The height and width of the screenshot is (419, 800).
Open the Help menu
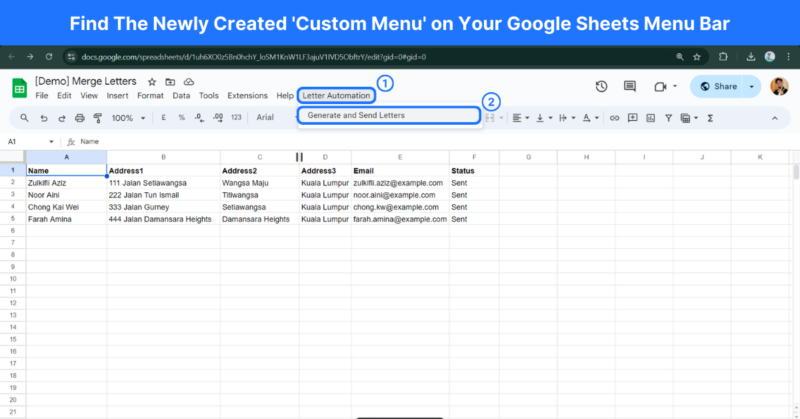pyautogui.click(x=285, y=95)
